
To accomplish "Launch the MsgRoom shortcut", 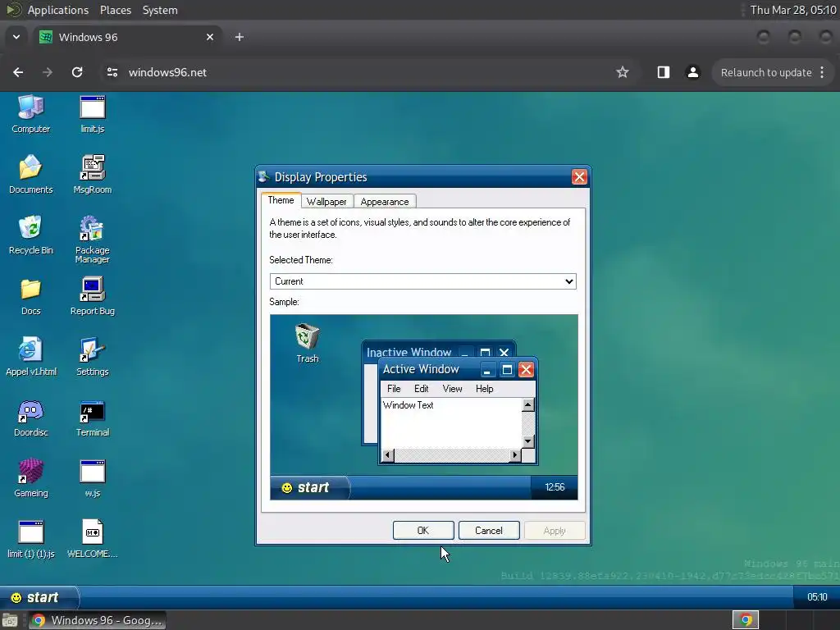I will click(x=92, y=174).
